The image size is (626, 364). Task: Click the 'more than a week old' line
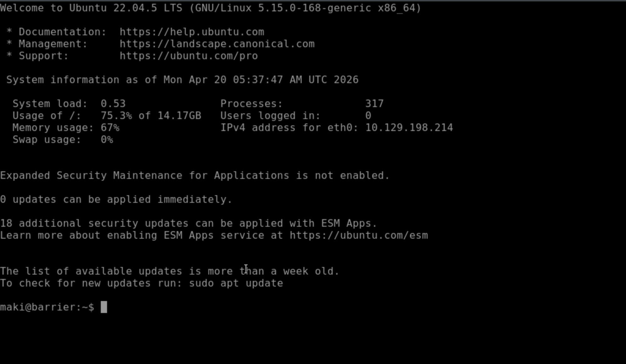click(169, 271)
